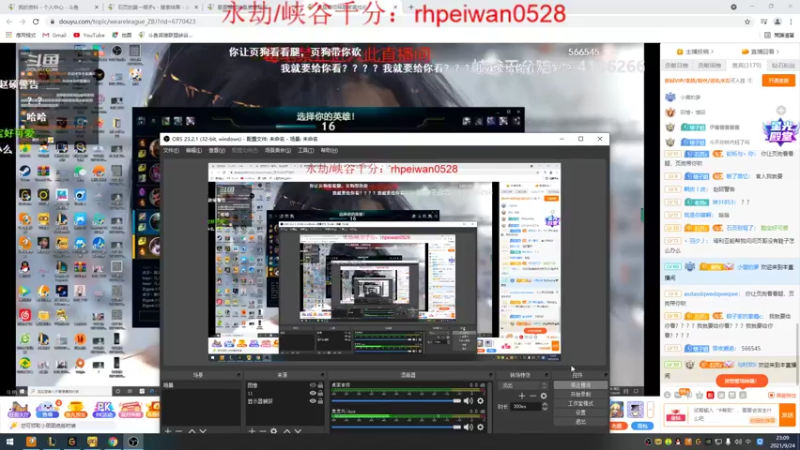
Task: Move source up in Sources panel
Action: [287, 431]
